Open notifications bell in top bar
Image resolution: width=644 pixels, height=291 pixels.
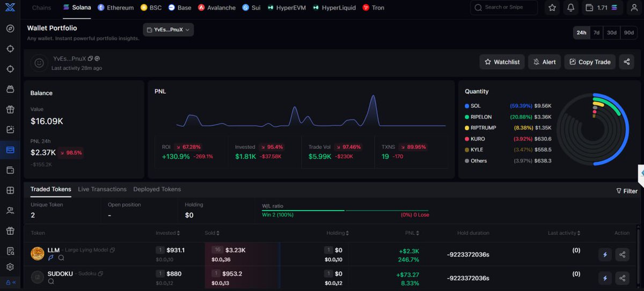tap(570, 8)
